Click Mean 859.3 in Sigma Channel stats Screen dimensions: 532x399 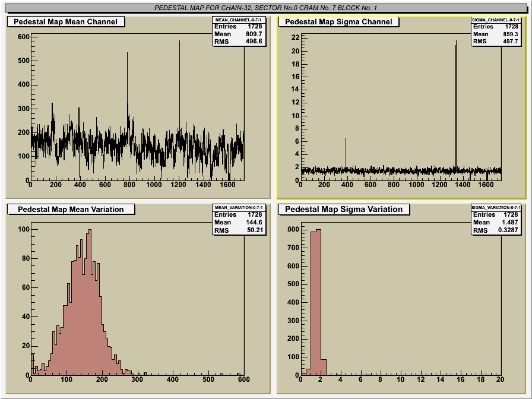(x=496, y=34)
